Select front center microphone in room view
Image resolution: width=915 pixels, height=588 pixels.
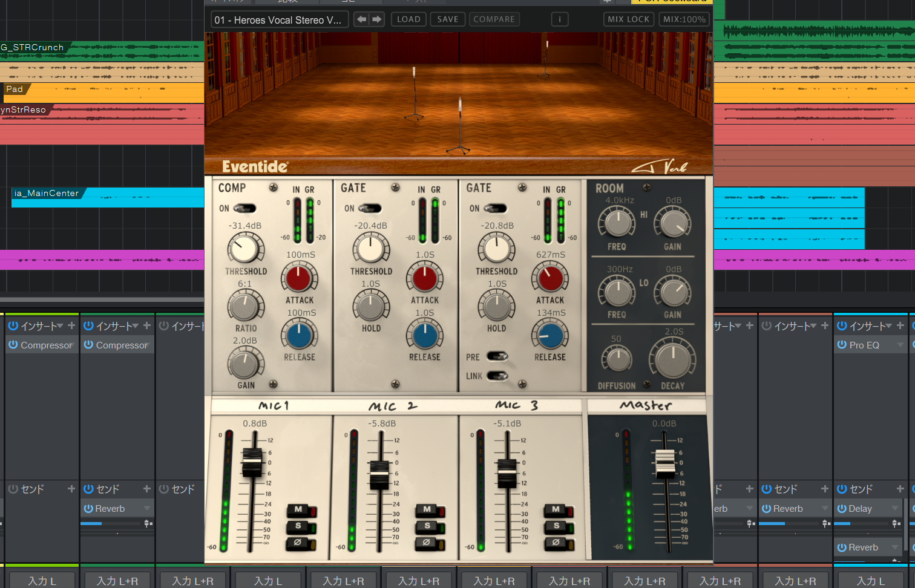460,126
